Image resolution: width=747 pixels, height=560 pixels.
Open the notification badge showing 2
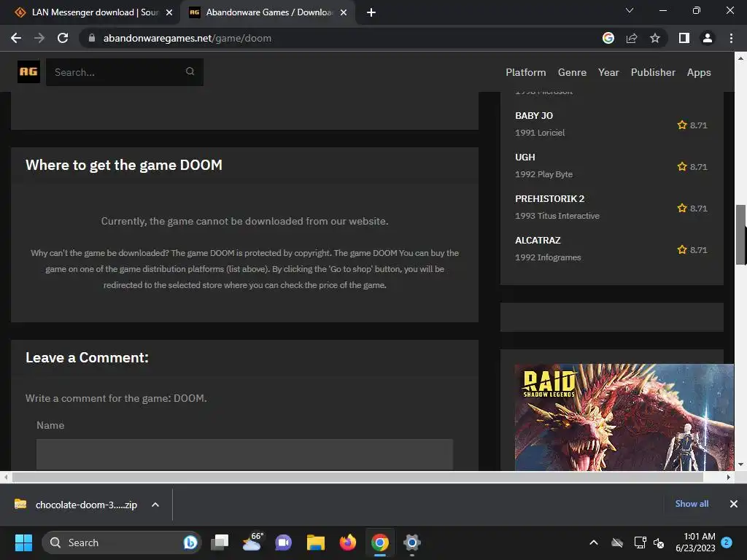coord(727,542)
